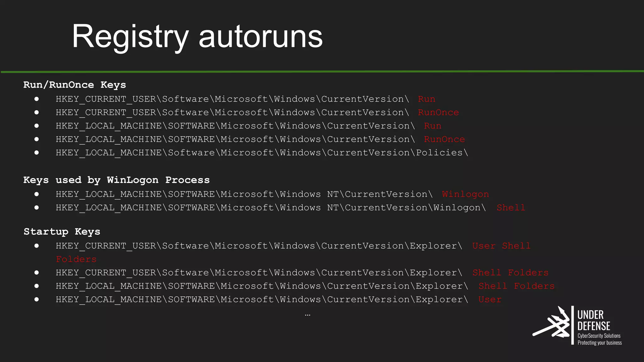Click red 'User Shell' on first Startup line
The width and height of the screenshot is (644, 362).
(x=501, y=246)
